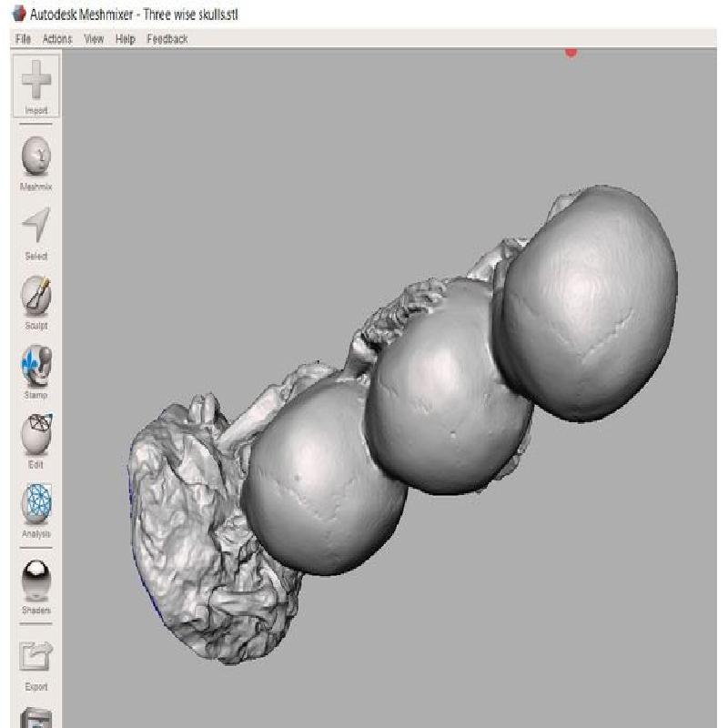Click the red dot at top of viewport
This screenshot has height=728, width=728.
click(x=571, y=52)
